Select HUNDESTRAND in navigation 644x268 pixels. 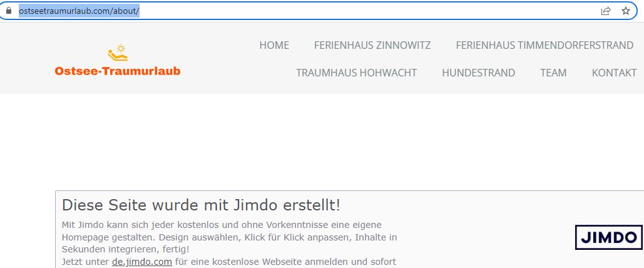[479, 73]
